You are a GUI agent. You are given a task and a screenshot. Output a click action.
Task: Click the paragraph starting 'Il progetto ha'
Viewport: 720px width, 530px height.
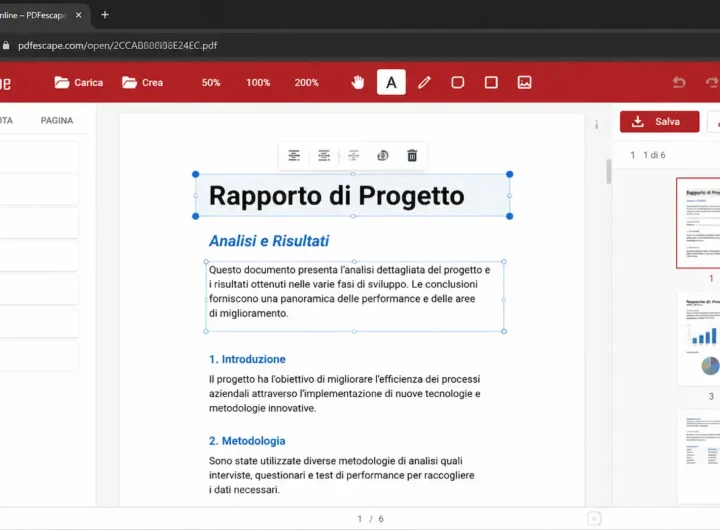(x=345, y=394)
